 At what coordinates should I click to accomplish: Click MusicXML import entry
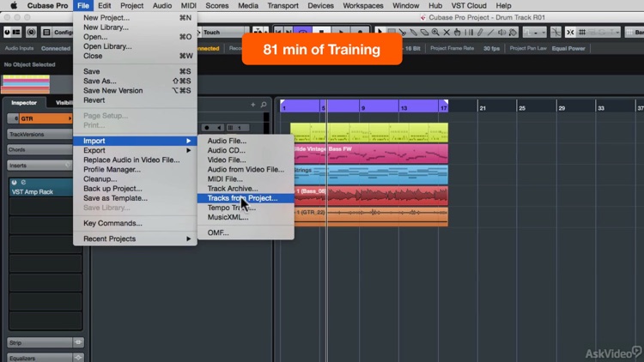[246, 218]
